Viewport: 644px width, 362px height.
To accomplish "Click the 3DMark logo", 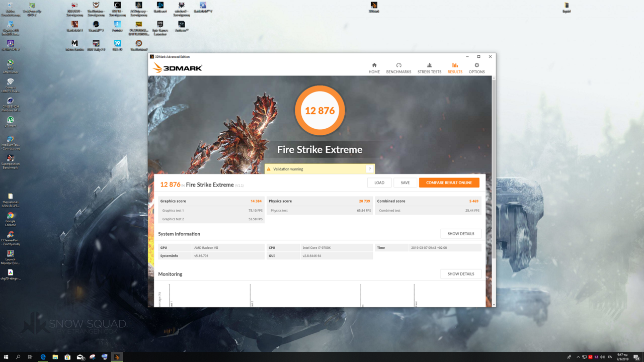I will pos(177,68).
